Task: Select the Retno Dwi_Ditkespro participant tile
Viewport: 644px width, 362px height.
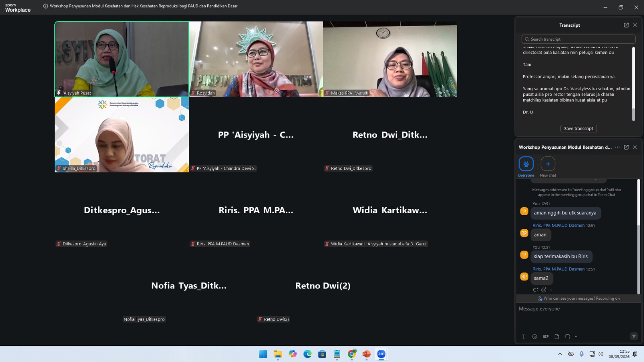Action: 390,135
